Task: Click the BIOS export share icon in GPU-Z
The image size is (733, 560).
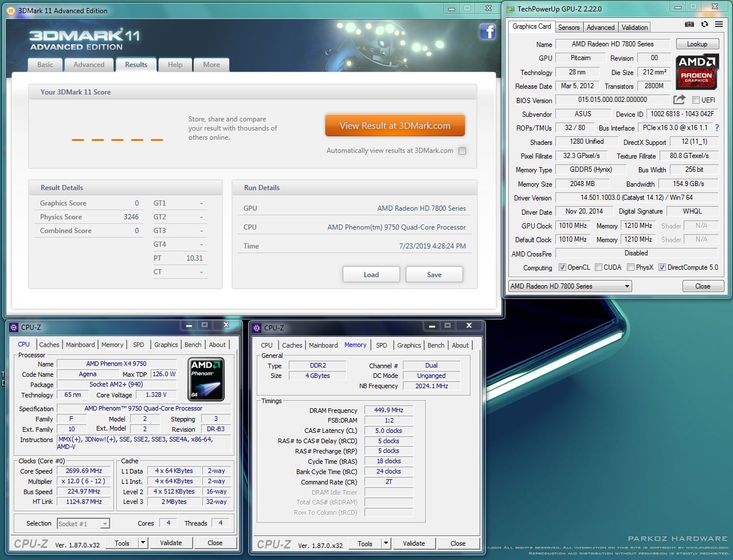Action: click(x=679, y=100)
